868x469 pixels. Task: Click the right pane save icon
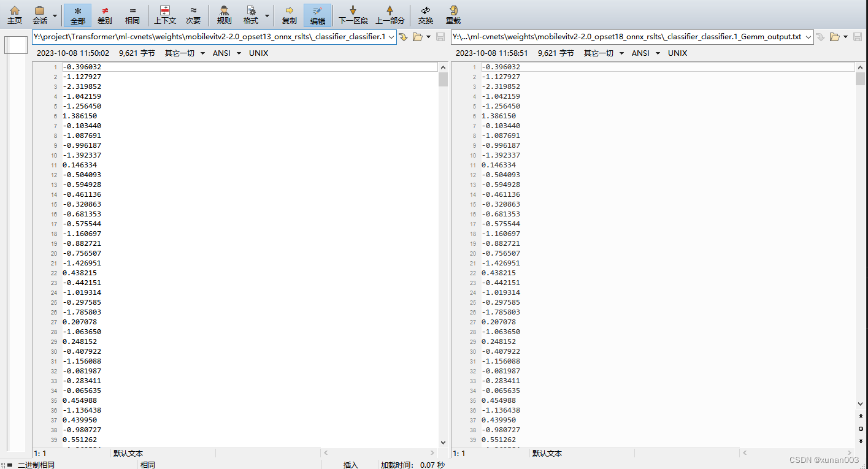click(x=858, y=37)
